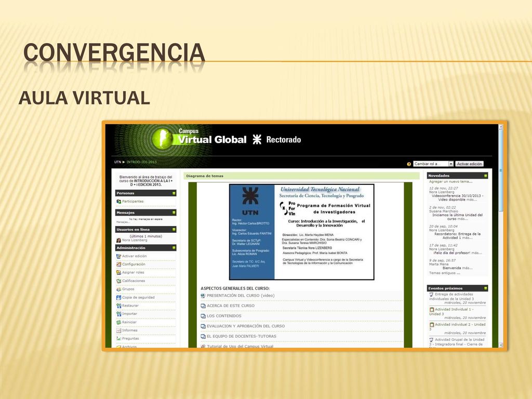Click 'Susana Marchisio' author name in Novedades

pyautogui.click(x=444, y=211)
